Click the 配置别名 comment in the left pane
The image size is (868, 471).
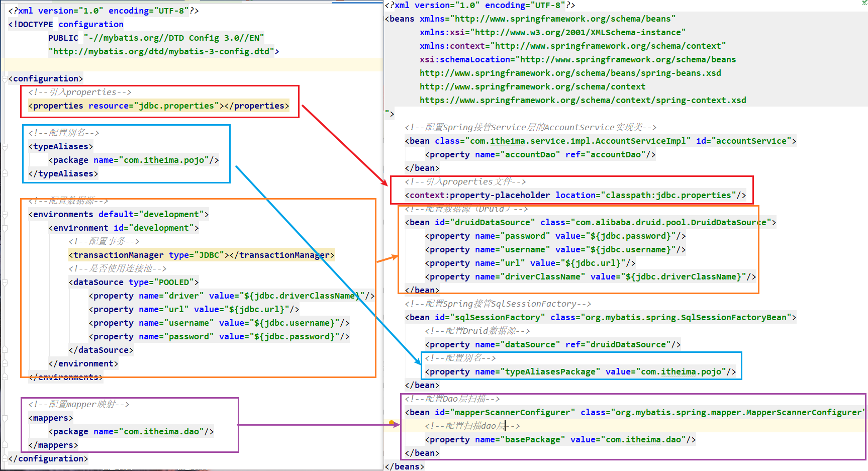(x=64, y=133)
